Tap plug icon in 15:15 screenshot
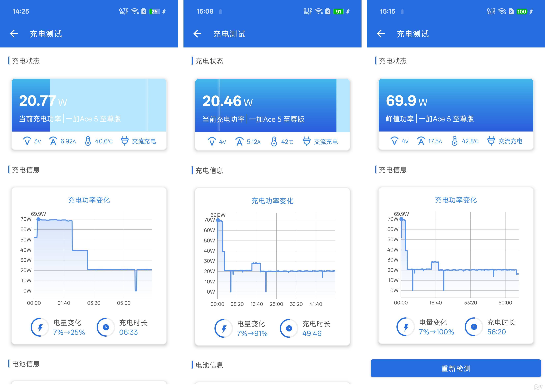 (491, 141)
